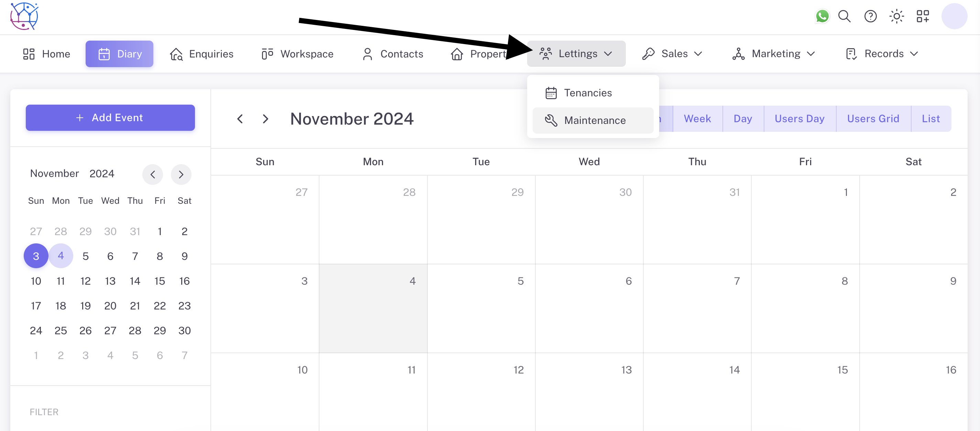This screenshot has height=431, width=980.
Task: Enable the List calendar view
Action: [x=930, y=118]
